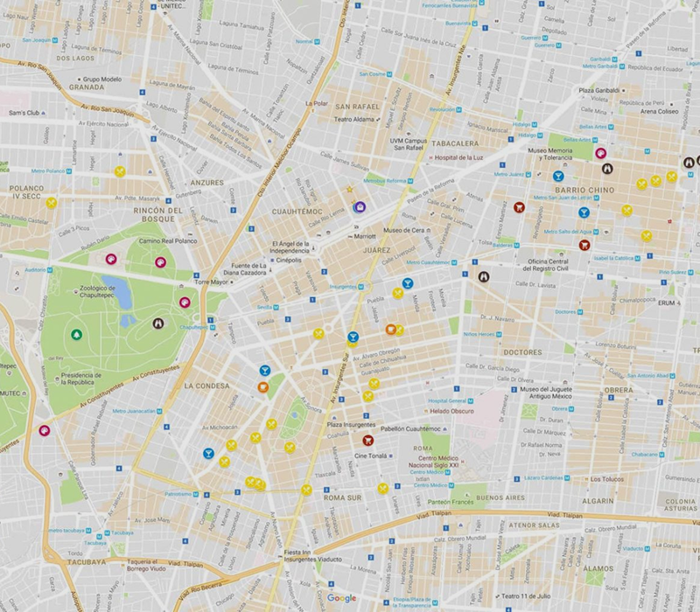Select the Grupo Modelo label

(102, 79)
